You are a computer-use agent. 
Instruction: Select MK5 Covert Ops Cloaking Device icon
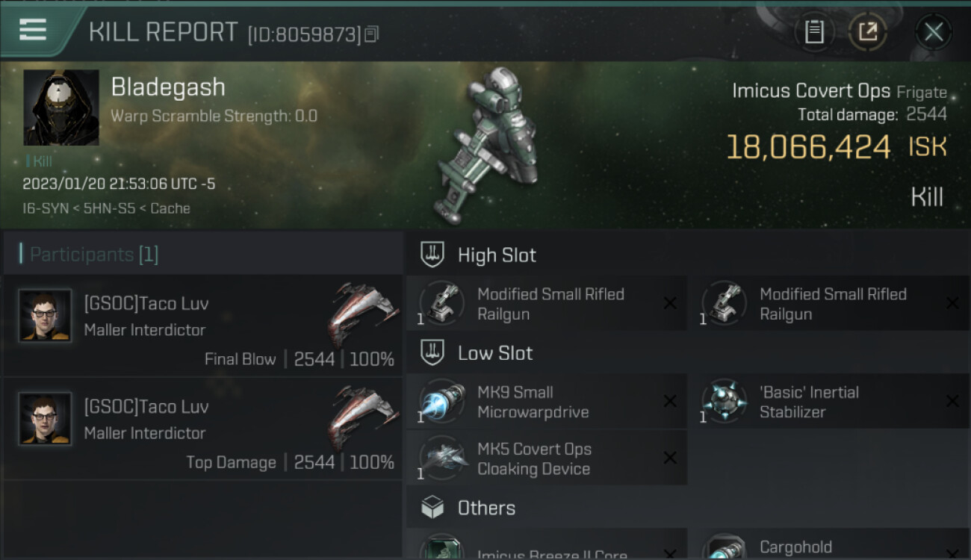coord(442,458)
